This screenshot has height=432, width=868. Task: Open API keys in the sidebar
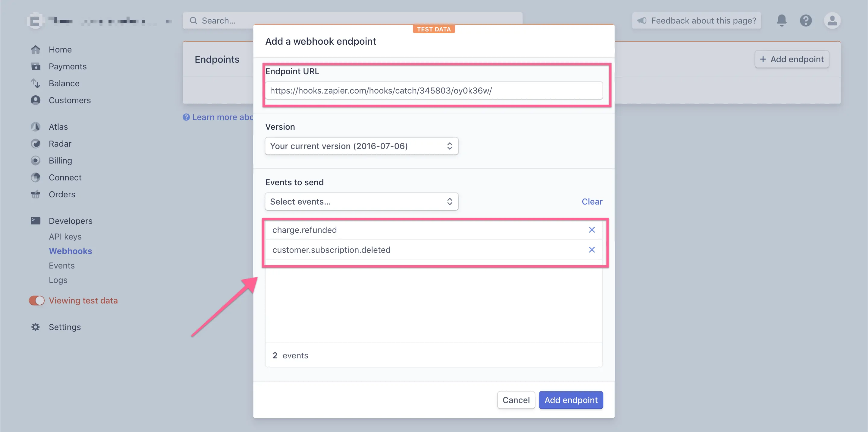pyautogui.click(x=65, y=237)
